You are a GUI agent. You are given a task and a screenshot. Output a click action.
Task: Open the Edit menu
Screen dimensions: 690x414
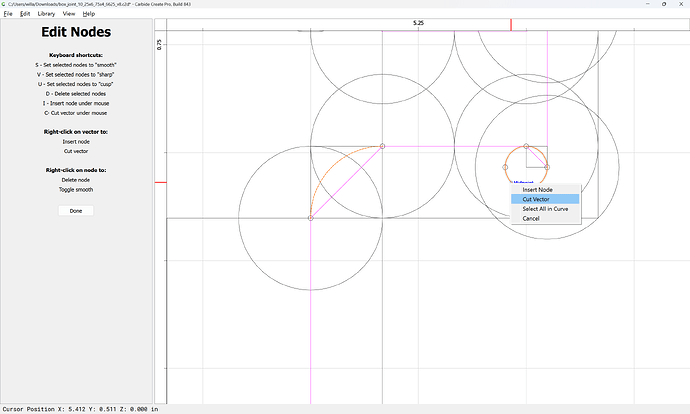pyautogui.click(x=25, y=14)
